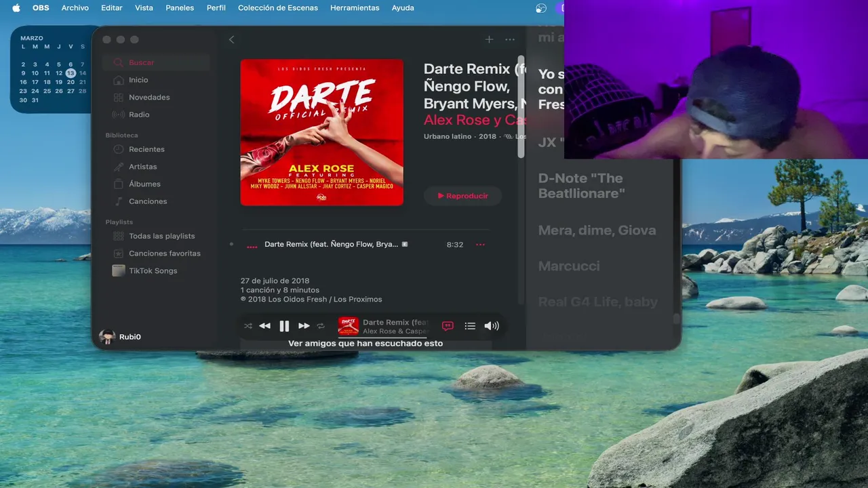Screen dimensions: 868x488
Task: Click the plus add-to-library icon
Action: (489, 39)
